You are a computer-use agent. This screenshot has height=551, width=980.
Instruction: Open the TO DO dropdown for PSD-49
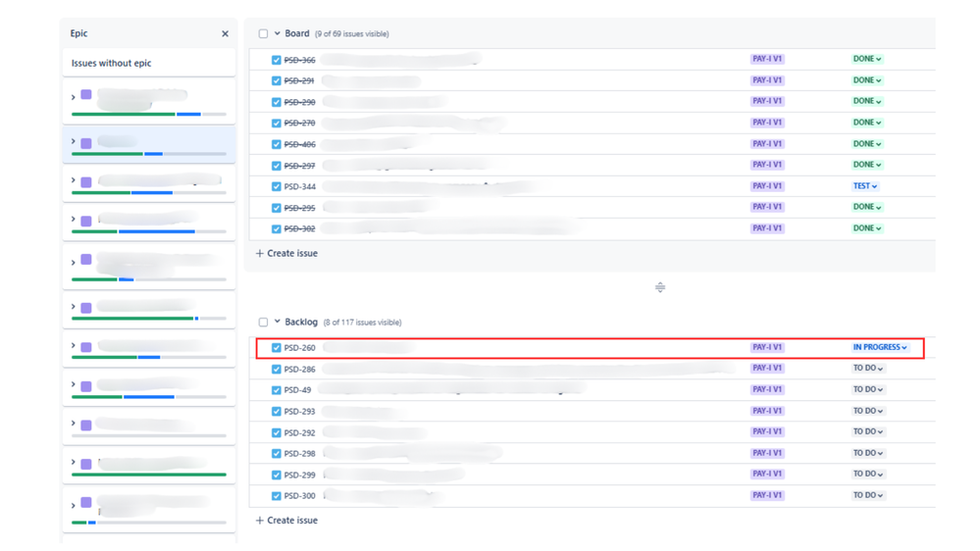click(x=868, y=389)
